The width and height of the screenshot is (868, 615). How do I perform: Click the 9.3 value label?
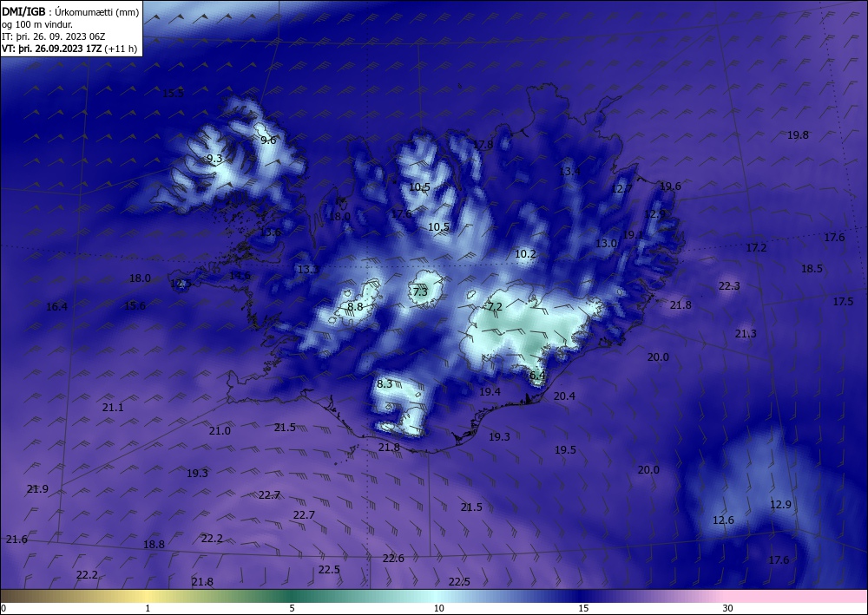214,159
